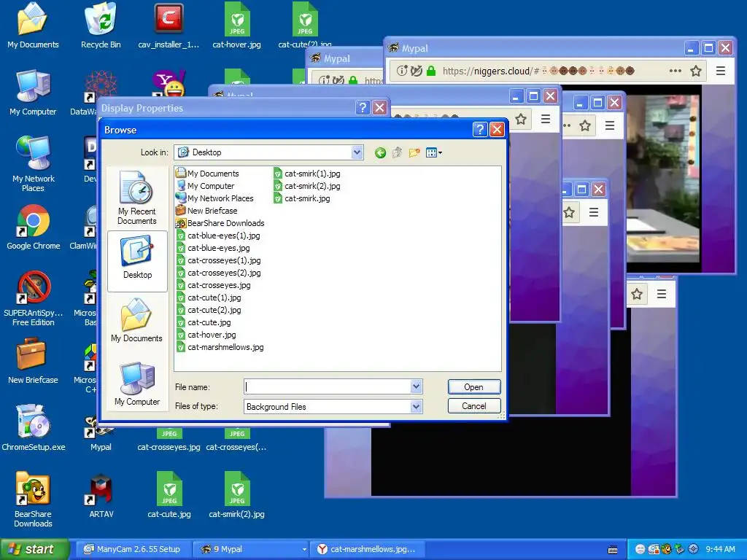Select cat-crosseyes(2).jpg in the list

coord(218,273)
